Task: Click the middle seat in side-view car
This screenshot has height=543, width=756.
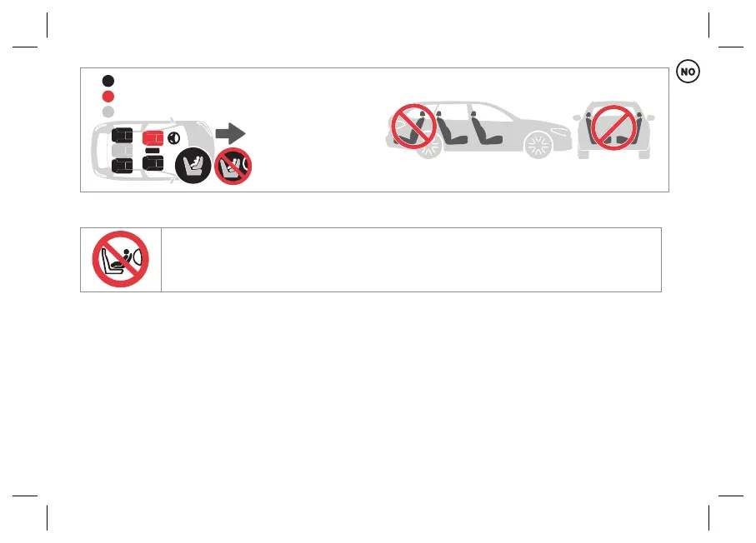Action: click(451, 127)
